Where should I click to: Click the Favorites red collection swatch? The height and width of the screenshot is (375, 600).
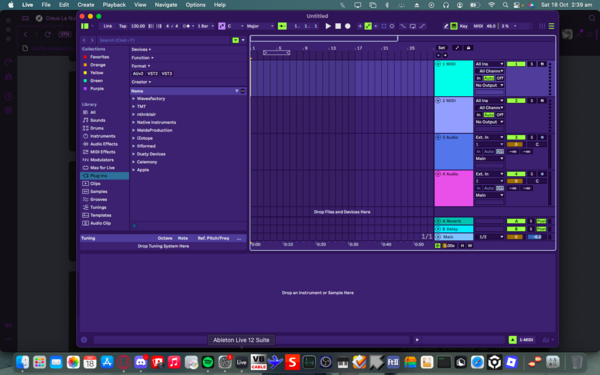coord(85,57)
